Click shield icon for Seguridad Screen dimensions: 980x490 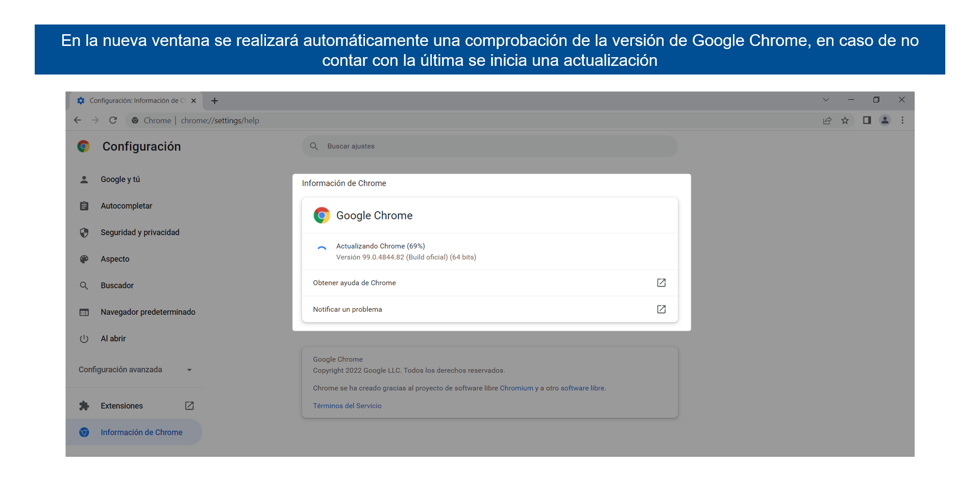(x=84, y=233)
